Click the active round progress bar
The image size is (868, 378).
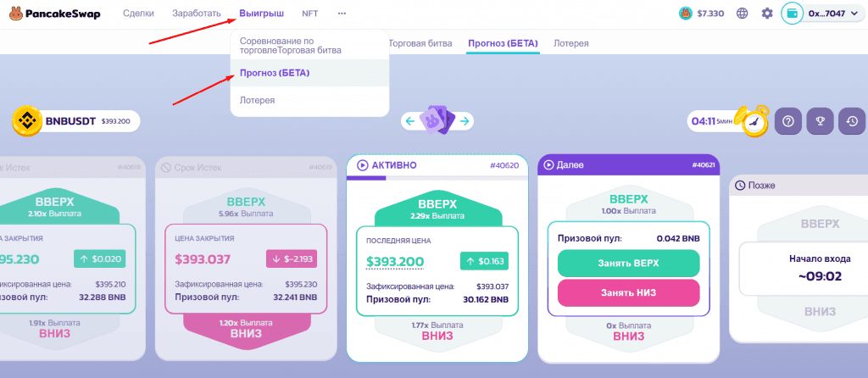coord(437,178)
